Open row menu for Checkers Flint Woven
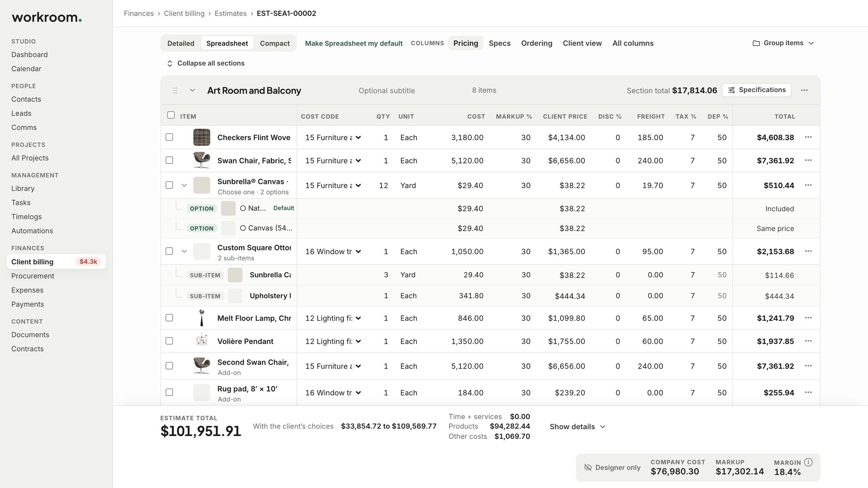The image size is (868, 488). tap(808, 137)
